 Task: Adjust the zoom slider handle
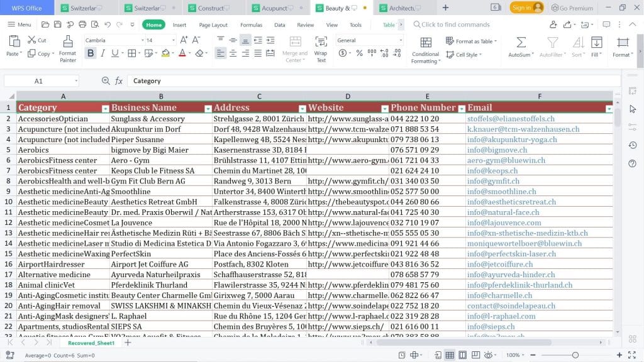575,355
